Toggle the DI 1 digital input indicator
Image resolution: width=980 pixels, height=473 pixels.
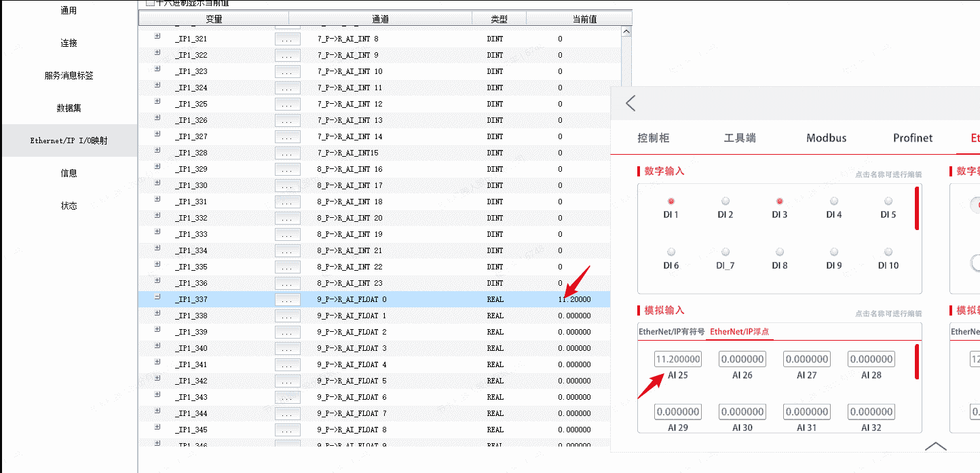pos(671,202)
